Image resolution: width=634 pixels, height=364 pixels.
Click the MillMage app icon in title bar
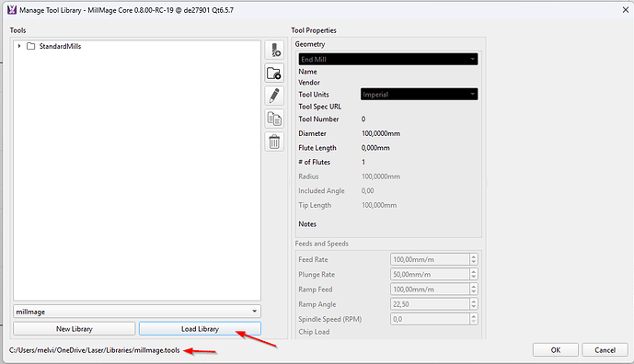click(x=12, y=10)
